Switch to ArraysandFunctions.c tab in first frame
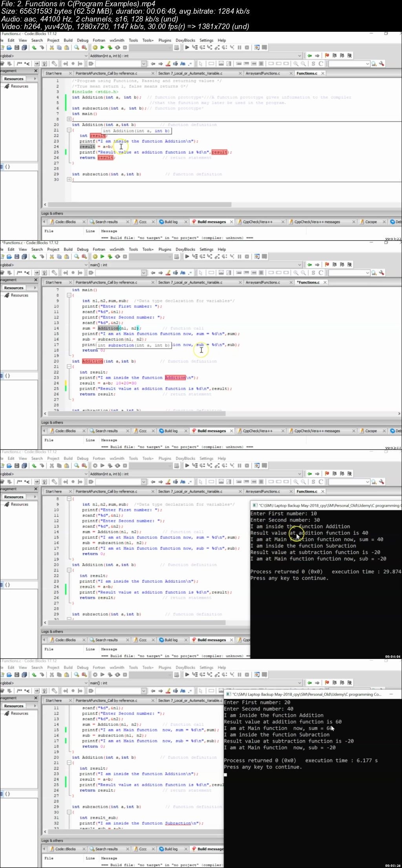This screenshot has height=868, width=402. [x=263, y=73]
